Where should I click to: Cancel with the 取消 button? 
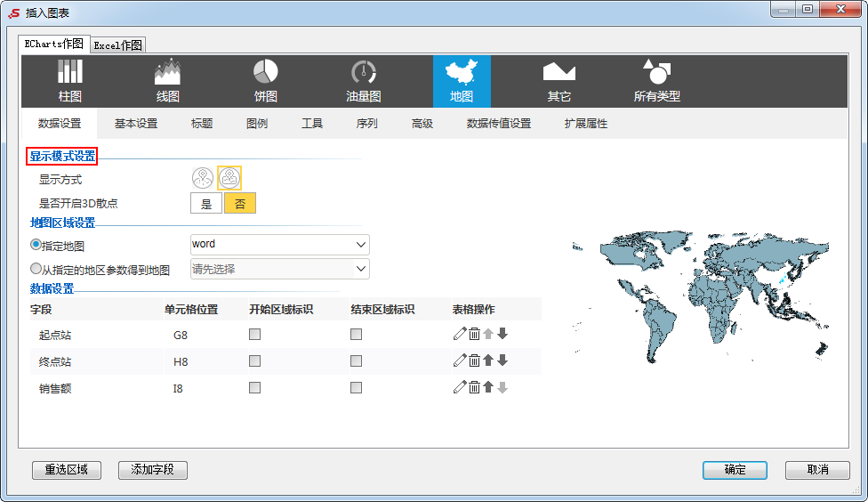817,470
